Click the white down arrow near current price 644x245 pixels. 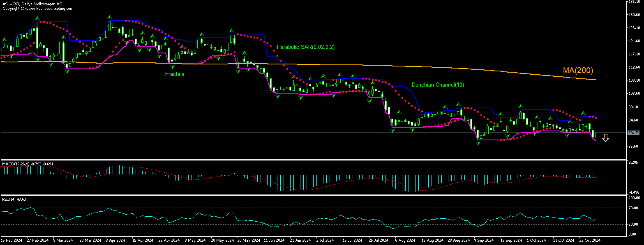605,138
